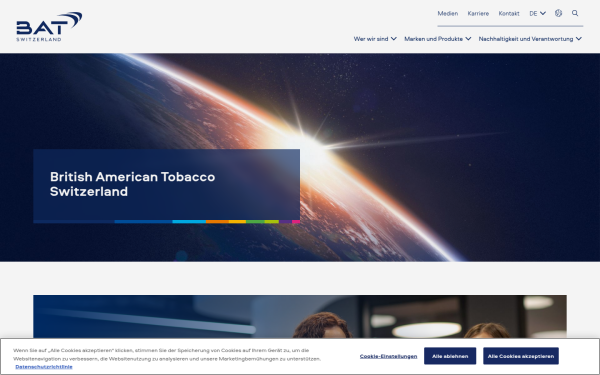Expand the DE language dropdown
600x375 pixels.
(537, 13)
